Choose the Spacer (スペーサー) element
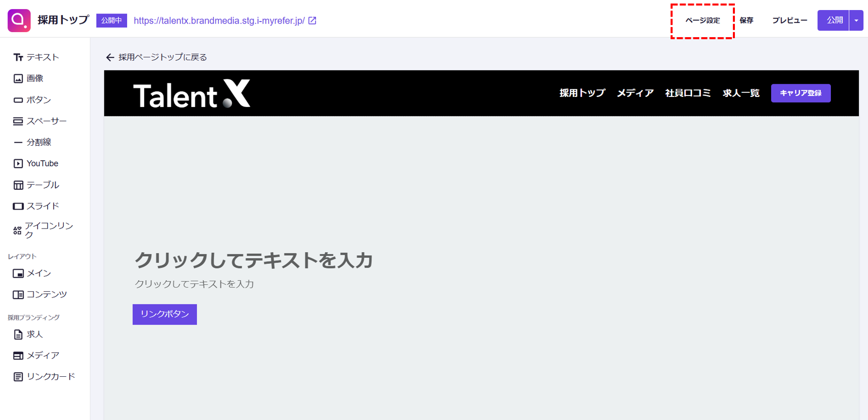 coord(40,121)
